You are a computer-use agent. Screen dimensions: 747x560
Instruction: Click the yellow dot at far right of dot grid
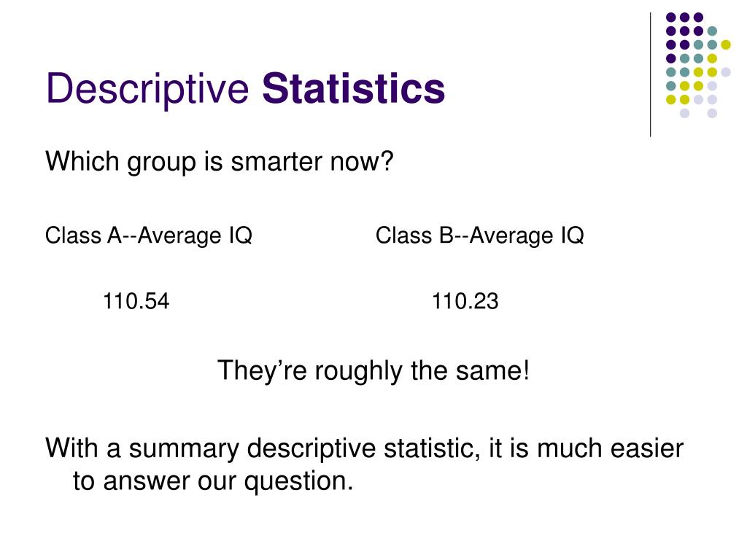click(726, 44)
